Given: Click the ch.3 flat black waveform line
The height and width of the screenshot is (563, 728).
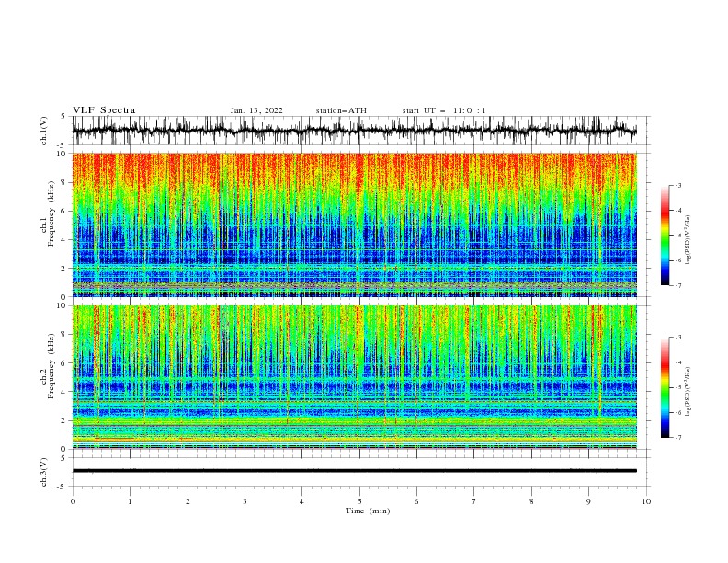Looking at the screenshot, I should [354, 471].
